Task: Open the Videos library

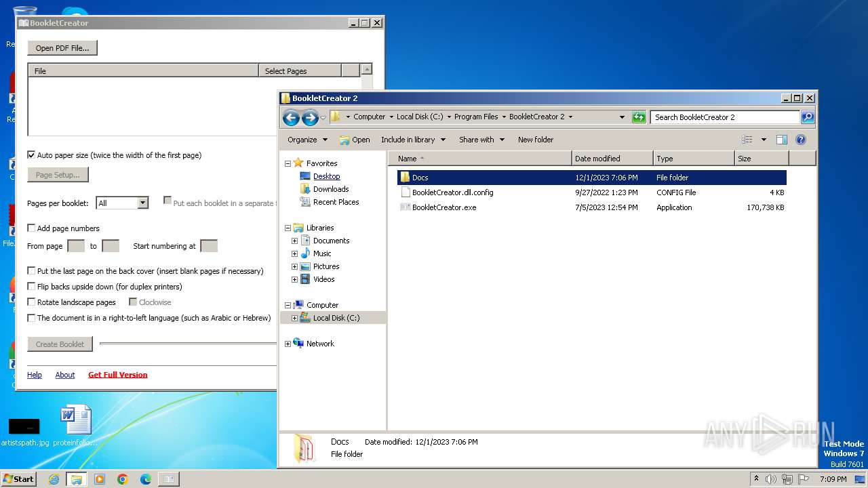Action: click(x=323, y=279)
